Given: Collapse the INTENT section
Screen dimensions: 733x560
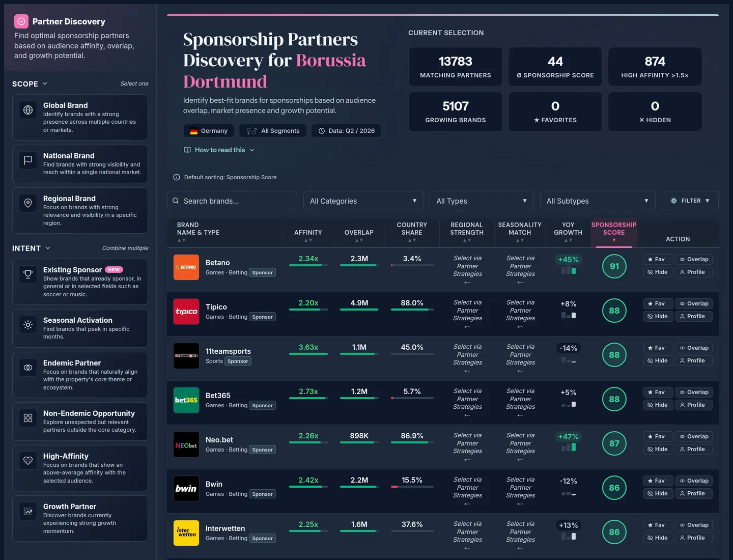Looking at the screenshot, I should (32, 248).
